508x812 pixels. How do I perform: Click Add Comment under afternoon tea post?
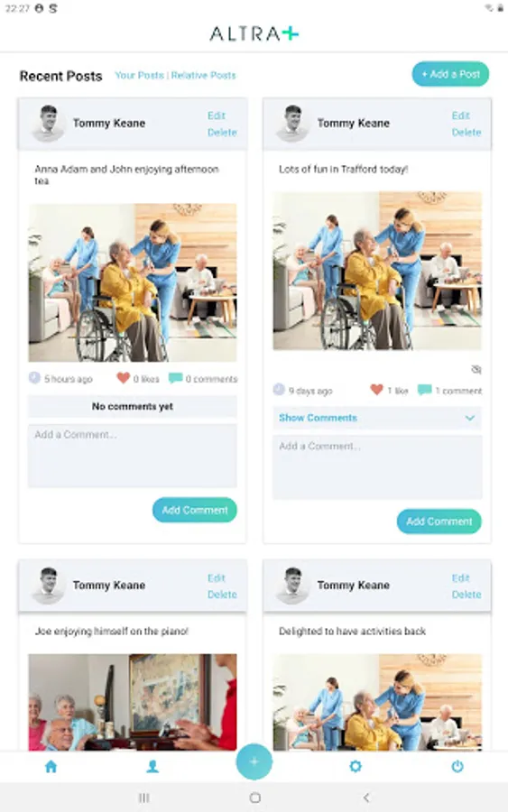pos(195,510)
